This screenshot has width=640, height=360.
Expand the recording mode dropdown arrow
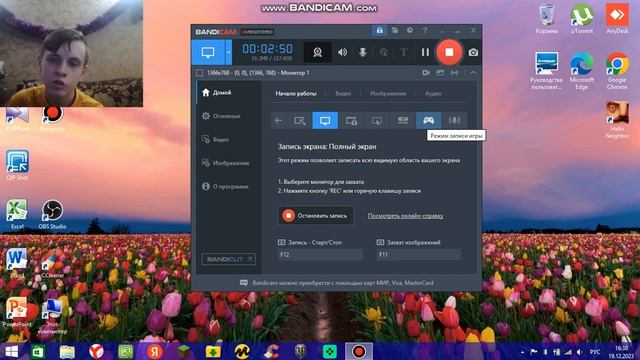tap(228, 52)
